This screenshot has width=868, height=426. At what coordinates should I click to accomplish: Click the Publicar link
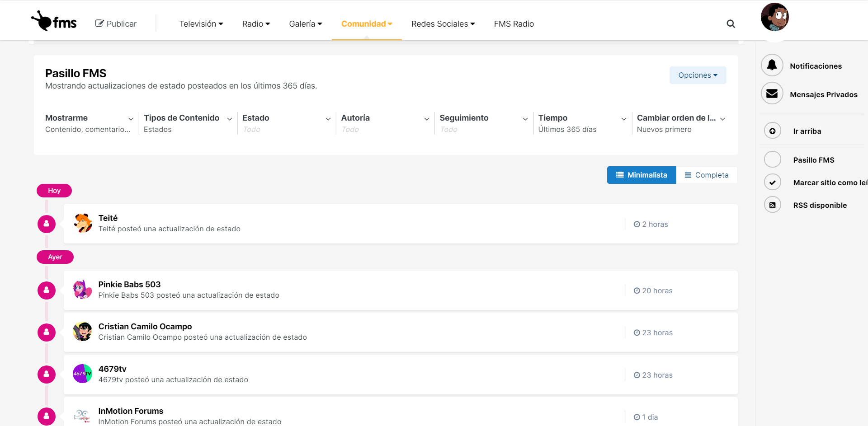[x=116, y=24]
